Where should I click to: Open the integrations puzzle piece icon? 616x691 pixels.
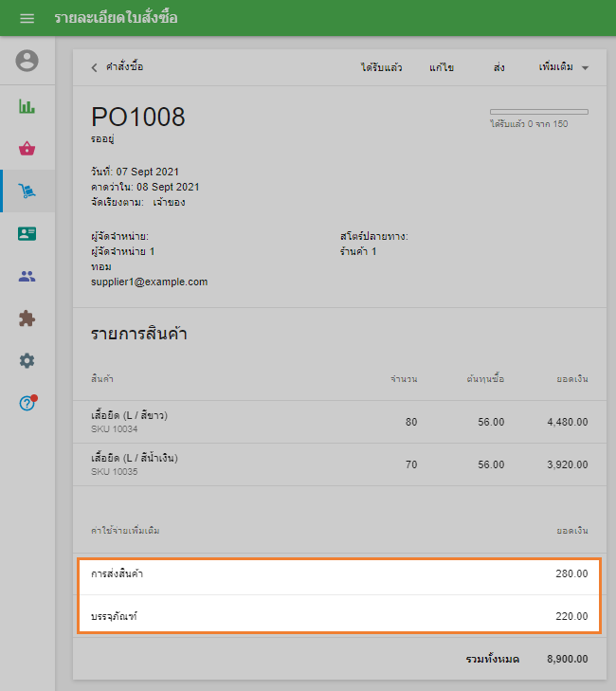click(x=27, y=319)
